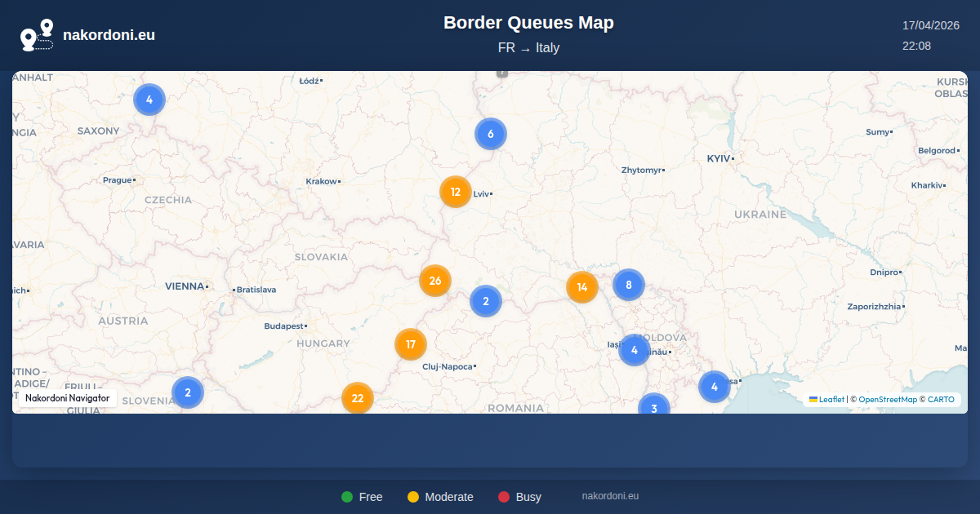Click the red Busy legend dot
This screenshot has width=980, height=514.
tap(504, 497)
